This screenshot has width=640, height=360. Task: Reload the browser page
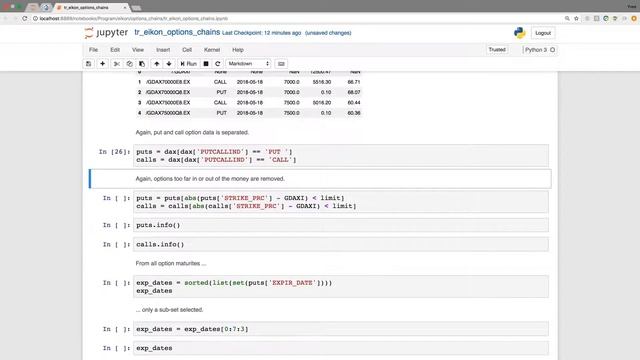pos(24,18)
